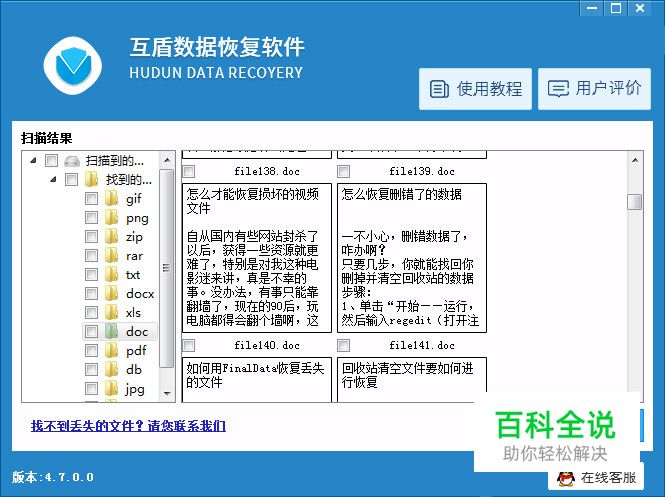
Task: Select the rar folder icon
Action: pos(111,255)
